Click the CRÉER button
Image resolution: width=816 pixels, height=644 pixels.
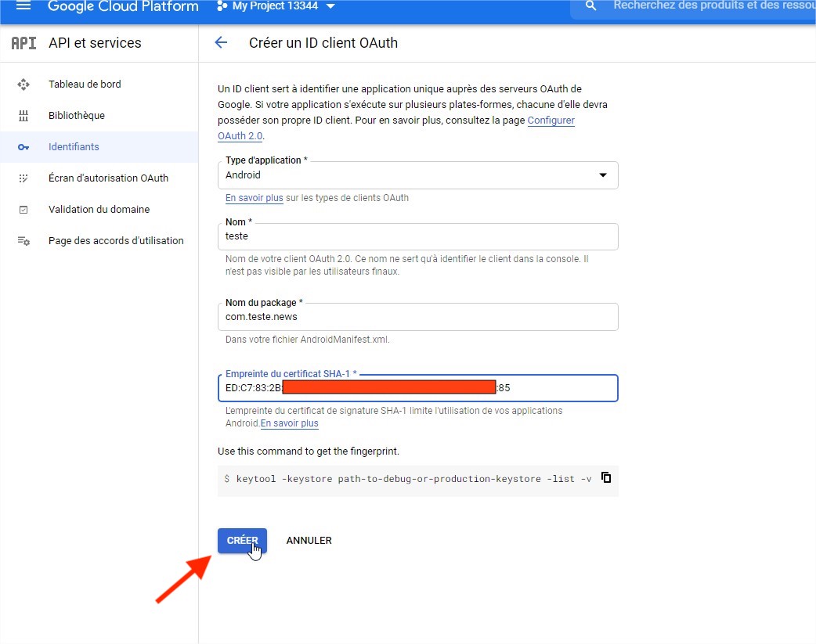(242, 541)
